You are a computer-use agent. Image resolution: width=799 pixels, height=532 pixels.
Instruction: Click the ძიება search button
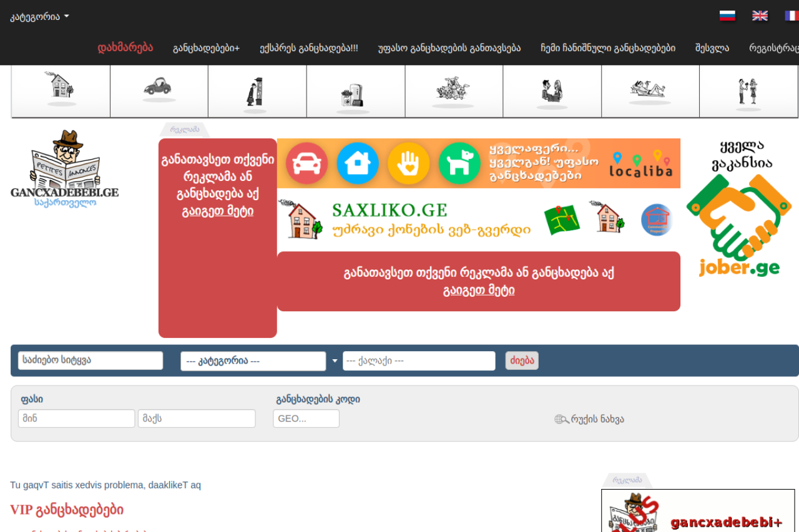[x=522, y=360]
